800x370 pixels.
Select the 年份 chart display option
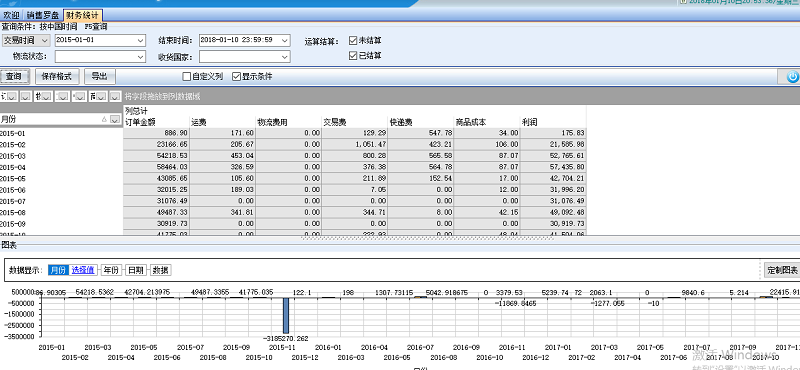(x=111, y=270)
